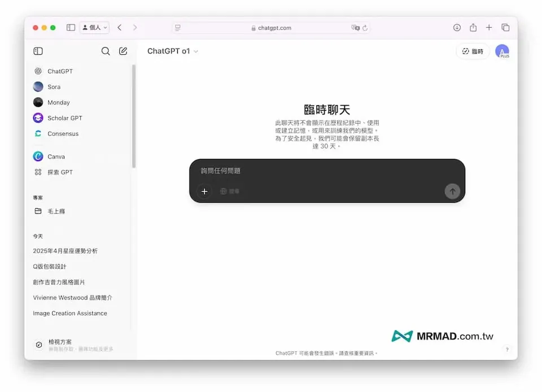Screen dimensions: 542x392
Task: Click the chatgpt.com address bar
Action: click(272, 28)
